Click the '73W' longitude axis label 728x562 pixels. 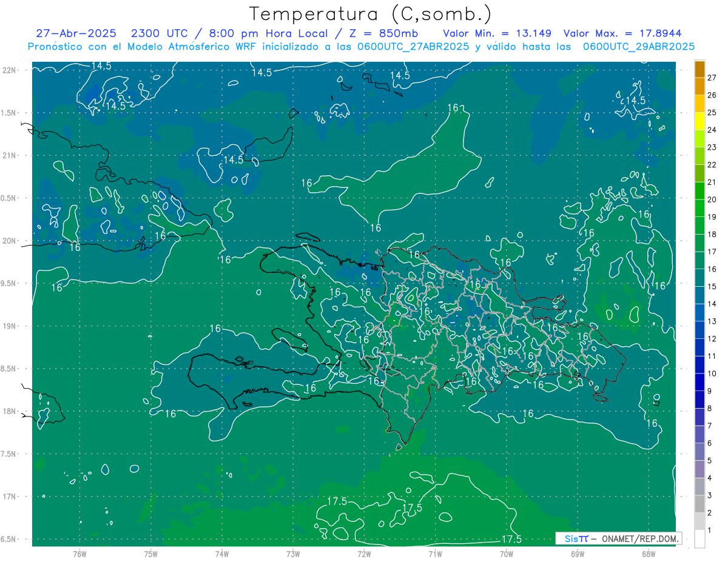click(x=293, y=554)
